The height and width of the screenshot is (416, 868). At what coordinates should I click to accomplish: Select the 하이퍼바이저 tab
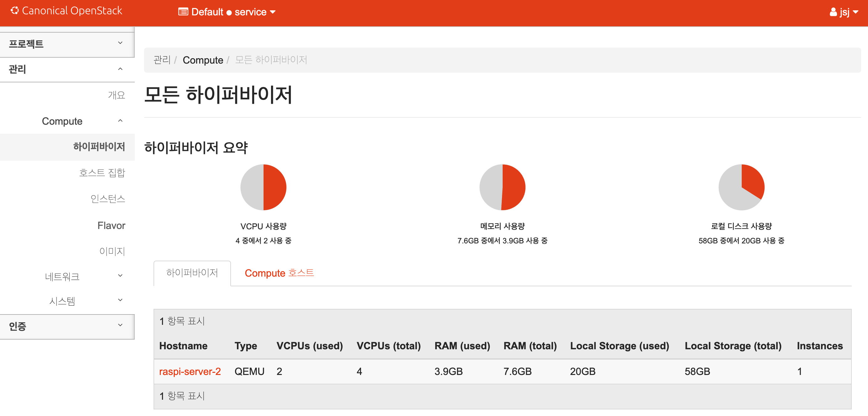[x=192, y=273]
